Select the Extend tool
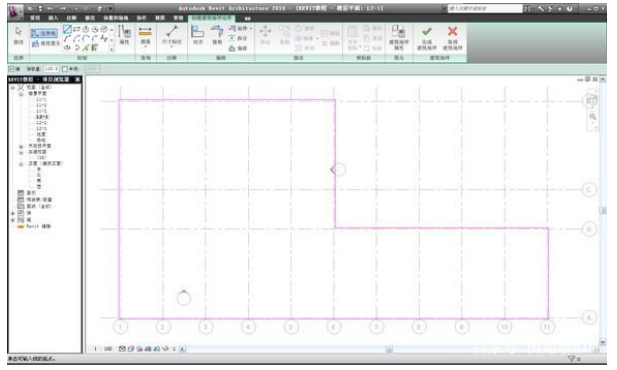Viewport: 617px width, 370px height. (239, 28)
